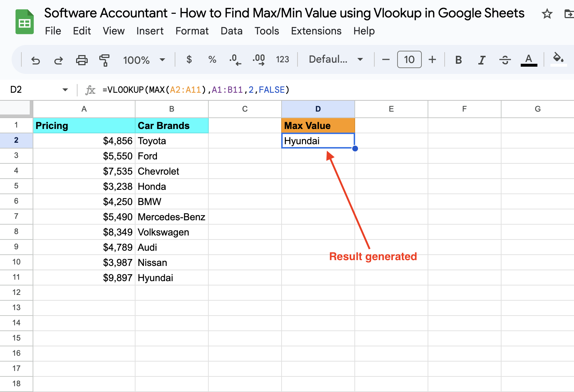
Task: Format as percent
Action: (x=212, y=59)
